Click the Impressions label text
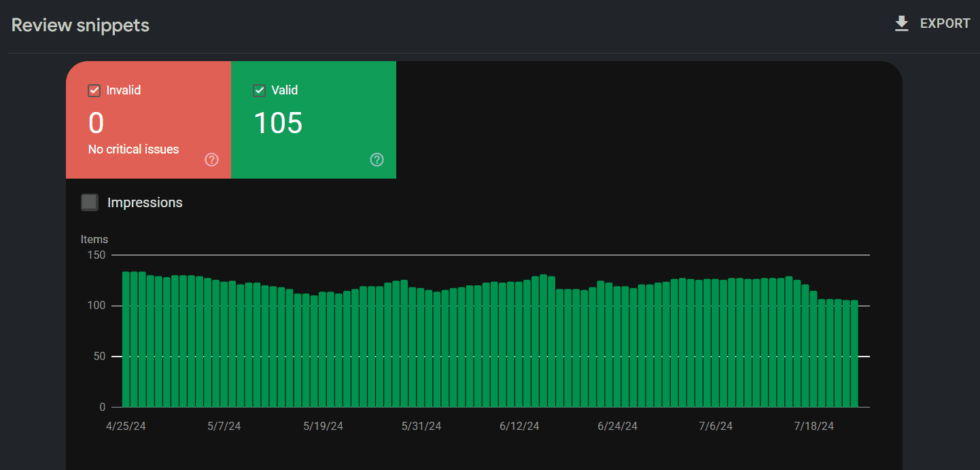The height and width of the screenshot is (470, 980). tap(145, 202)
